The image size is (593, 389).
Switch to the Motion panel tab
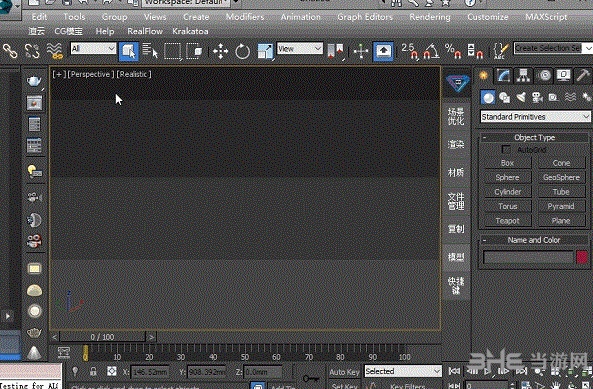(x=544, y=76)
